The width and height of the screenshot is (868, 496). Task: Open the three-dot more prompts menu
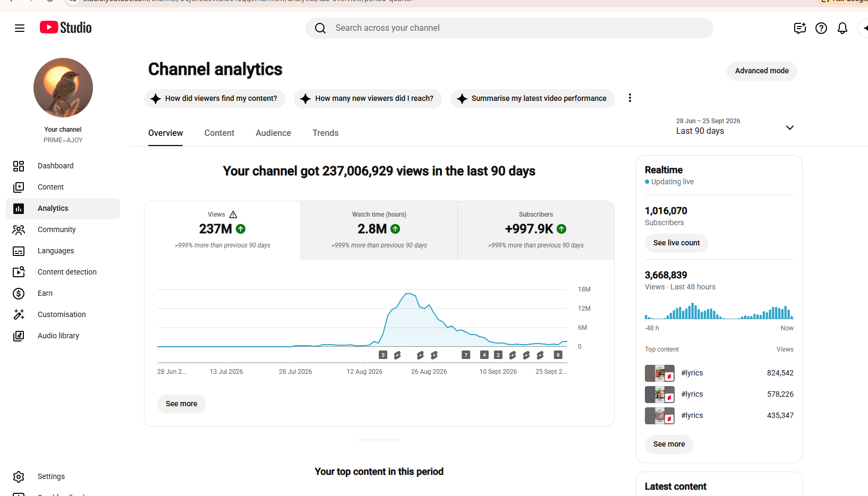coord(630,98)
